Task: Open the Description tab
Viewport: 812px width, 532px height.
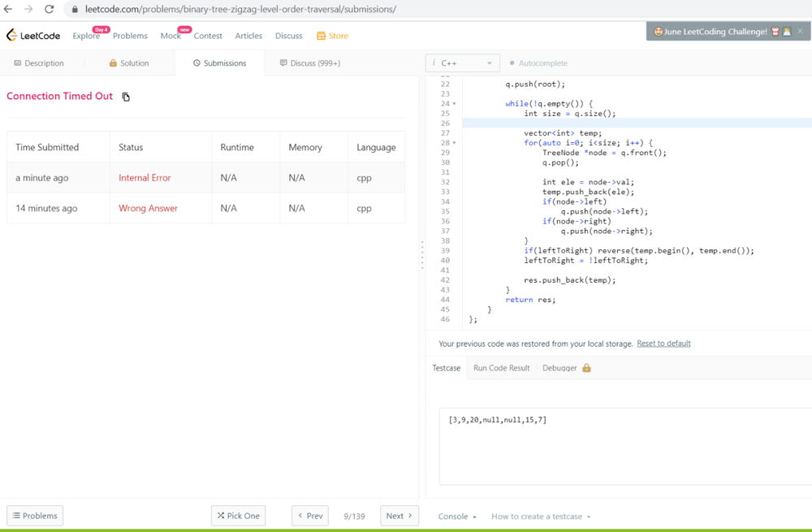Action: click(x=39, y=63)
